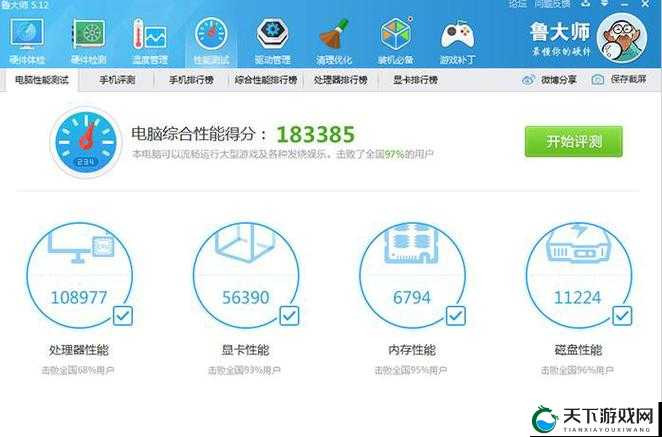This screenshot has width=662, height=437.
Task: Open 硬件检测 hardware detection section
Action: click(88, 41)
